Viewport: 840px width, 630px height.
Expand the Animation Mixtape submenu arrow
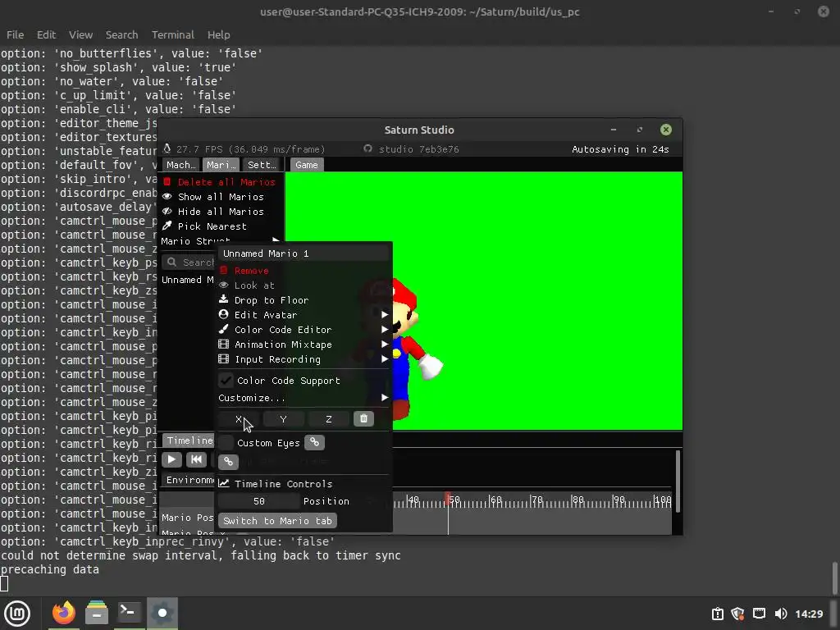point(385,344)
